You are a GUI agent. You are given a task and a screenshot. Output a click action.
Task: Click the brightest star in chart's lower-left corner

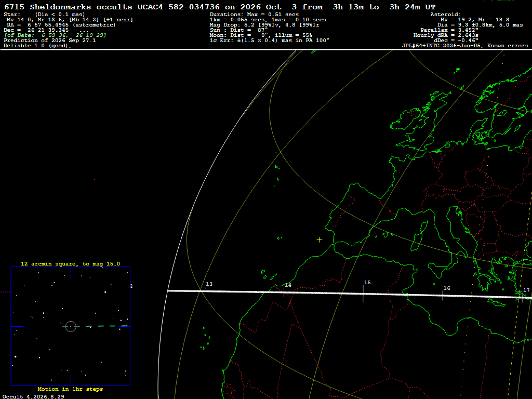(x=15, y=356)
